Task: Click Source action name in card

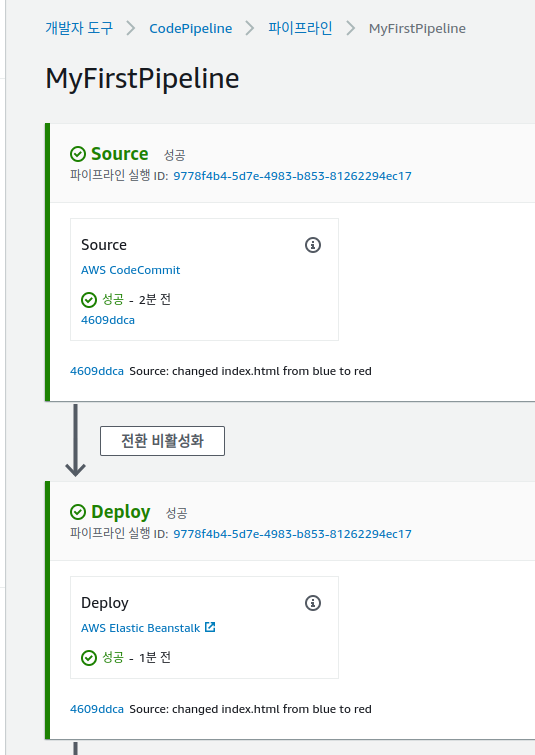Action: click(x=104, y=245)
